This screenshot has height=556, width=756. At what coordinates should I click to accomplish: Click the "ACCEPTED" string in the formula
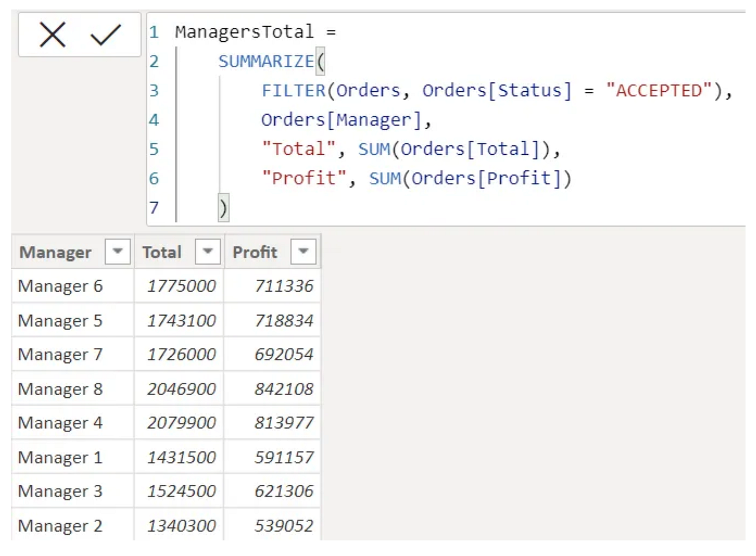[659, 91]
